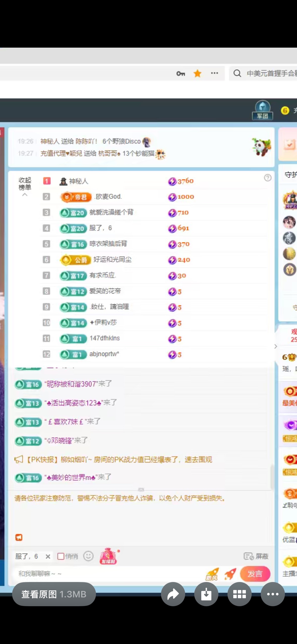View original image 查看原图 1.3MB
This screenshot has height=644, width=297.
(54, 594)
